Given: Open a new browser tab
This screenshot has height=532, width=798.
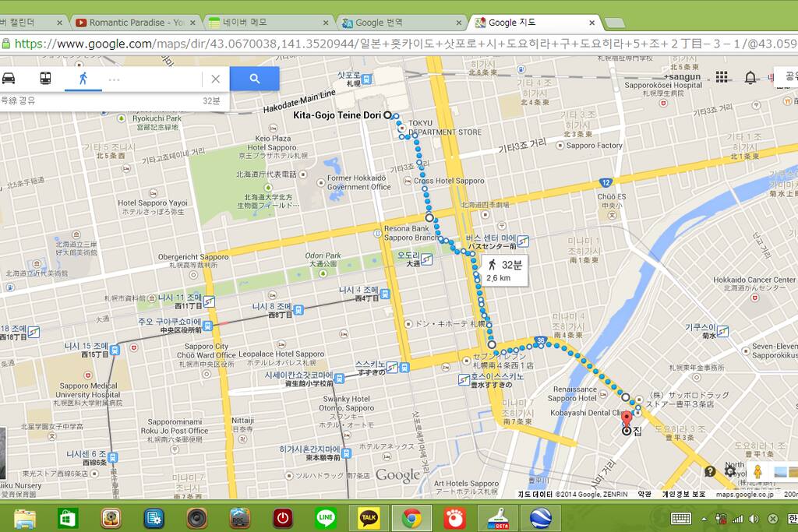Looking at the screenshot, I should click(614, 23).
